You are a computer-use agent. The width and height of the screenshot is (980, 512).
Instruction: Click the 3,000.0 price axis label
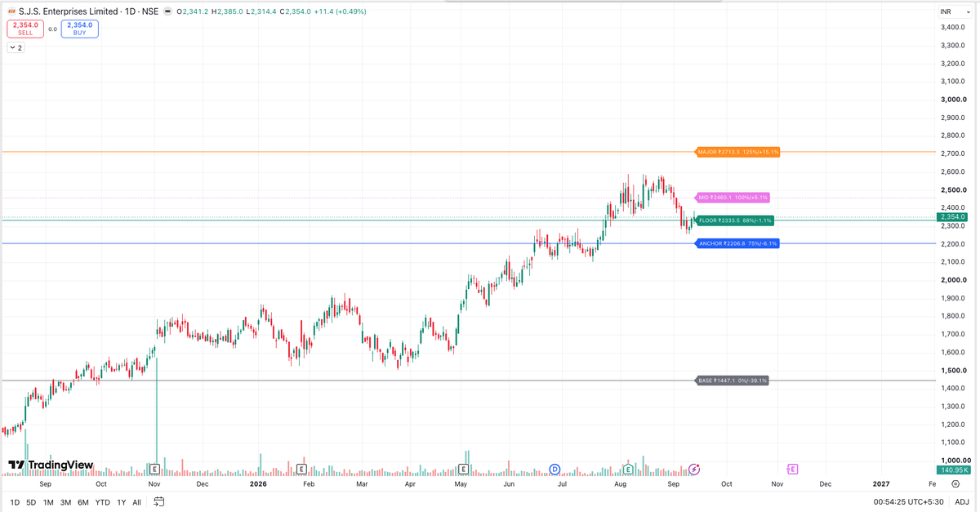(953, 100)
